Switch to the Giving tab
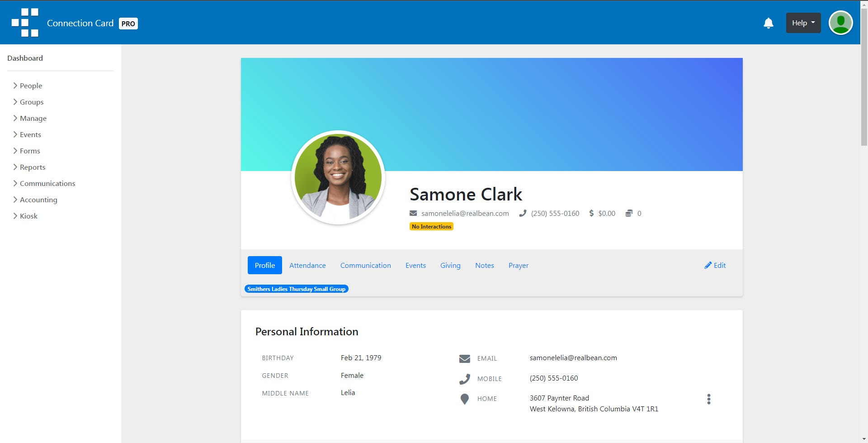The image size is (868, 443). [x=450, y=265]
